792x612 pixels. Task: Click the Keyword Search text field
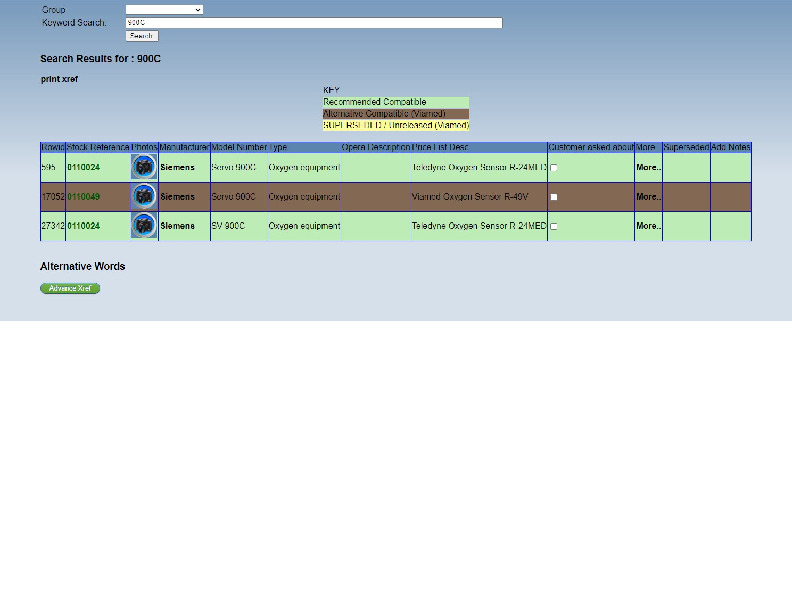click(313, 22)
